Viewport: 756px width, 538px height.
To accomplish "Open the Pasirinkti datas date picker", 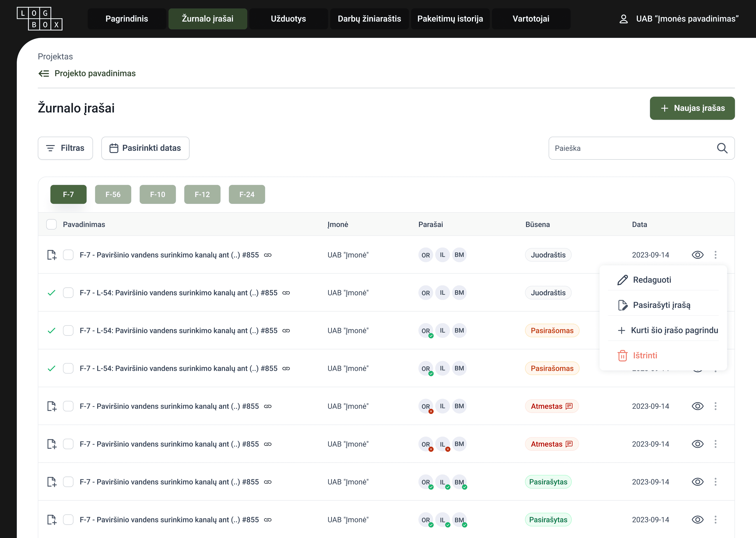I will pos(145,148).
